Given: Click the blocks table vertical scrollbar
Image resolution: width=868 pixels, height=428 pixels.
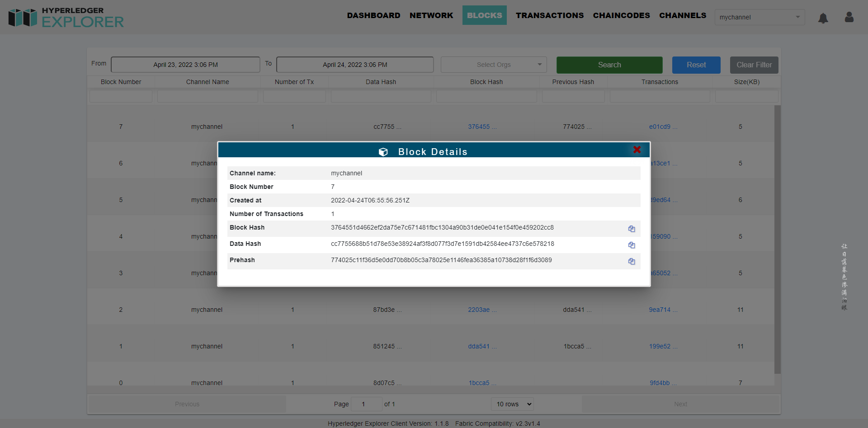Looking at the screenshot, I should pos(778,240).
